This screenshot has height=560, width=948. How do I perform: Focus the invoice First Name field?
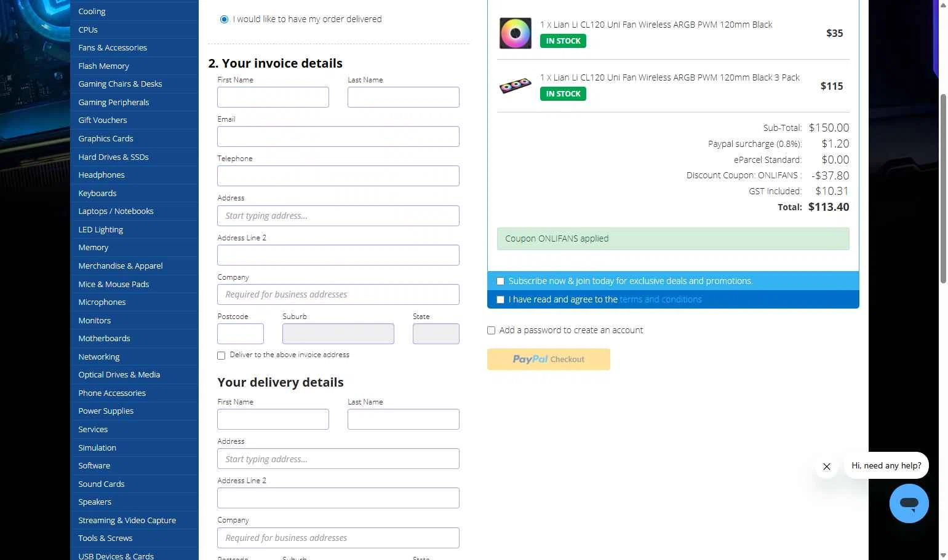[x=273, y=97]
